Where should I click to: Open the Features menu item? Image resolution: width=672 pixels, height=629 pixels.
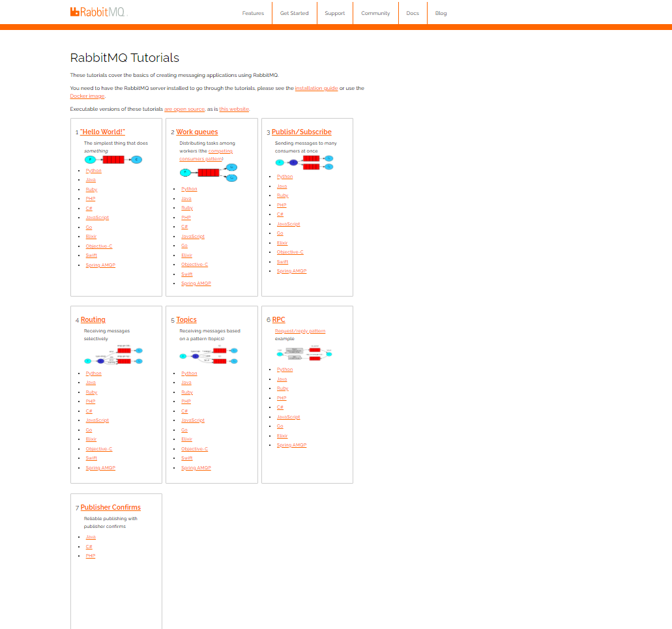tap(253, 13)
